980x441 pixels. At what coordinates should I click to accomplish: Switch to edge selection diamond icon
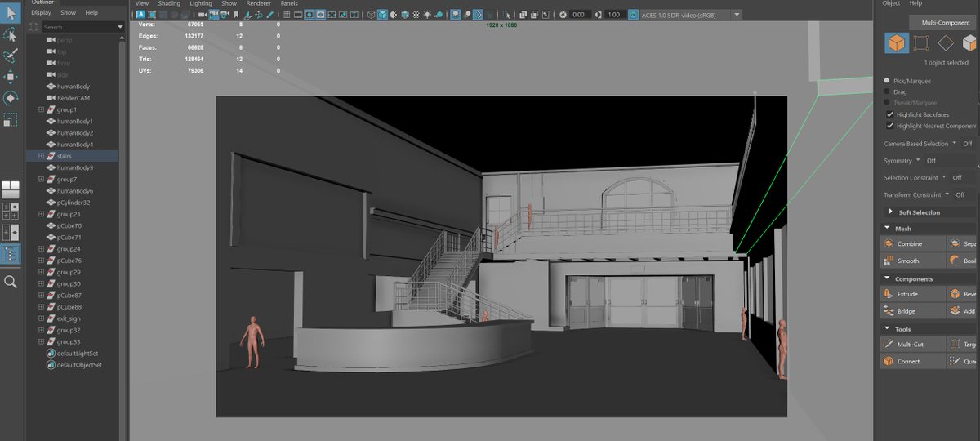pyautogui.click(x=946, y=42)
